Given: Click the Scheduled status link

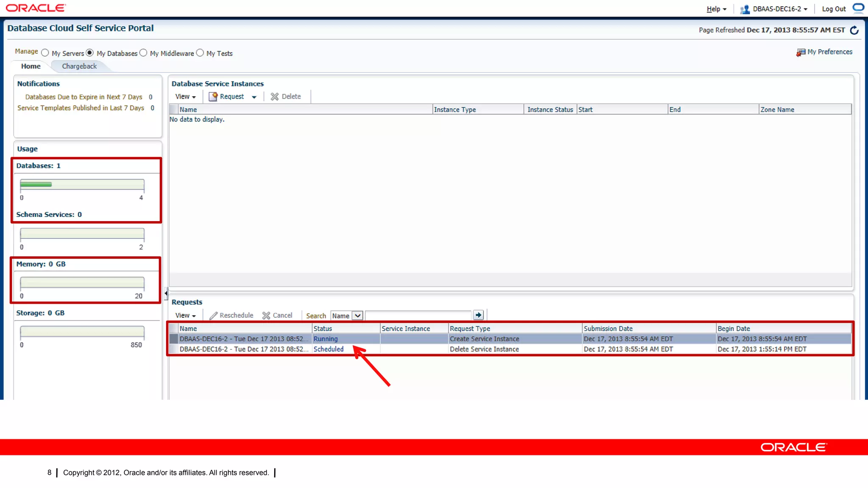Looking at the screenshot, I should tap(328, 349).
